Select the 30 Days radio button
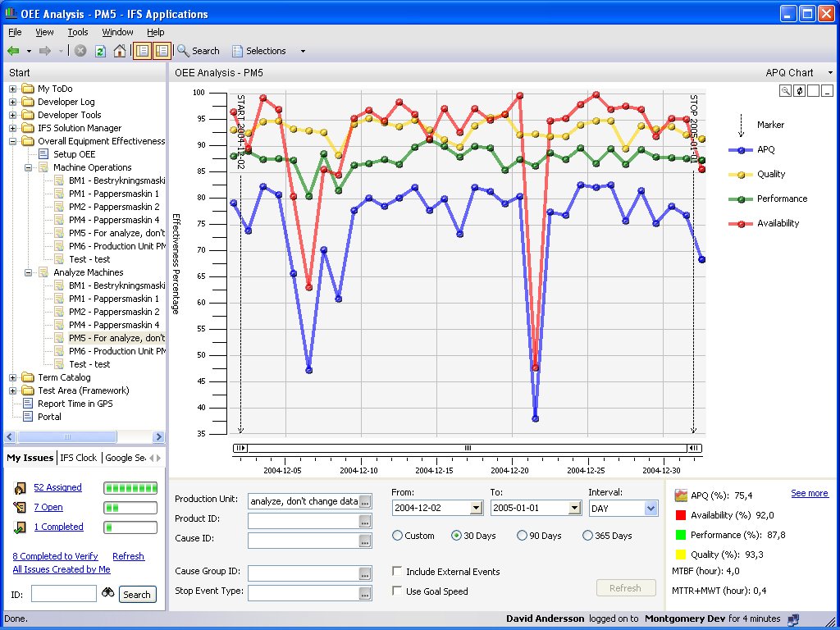The height and width of the screenshot is (630, 840). point(456,535)
